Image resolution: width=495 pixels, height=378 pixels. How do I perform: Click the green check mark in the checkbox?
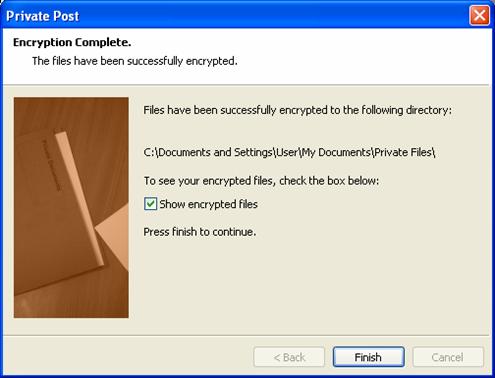click(150, 203)
